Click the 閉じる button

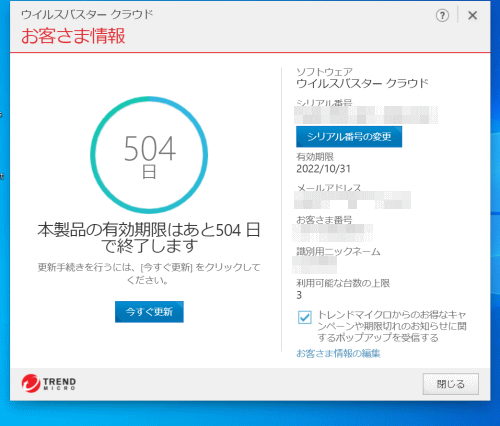point(451,384)
